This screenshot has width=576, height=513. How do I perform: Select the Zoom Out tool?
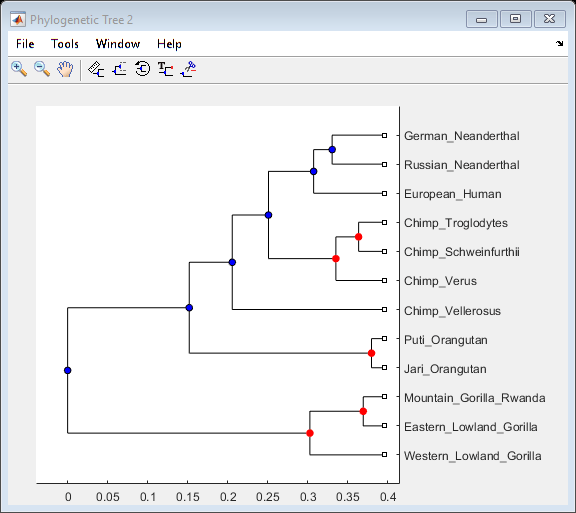[x=42, y=69]
